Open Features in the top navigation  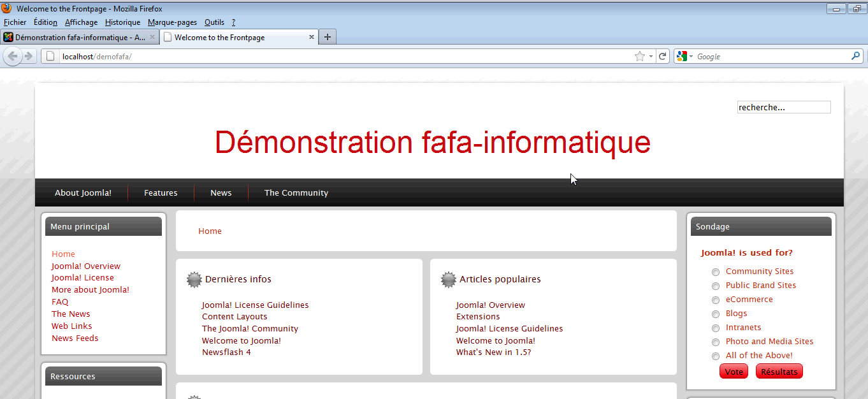click(x=161, y=192)
